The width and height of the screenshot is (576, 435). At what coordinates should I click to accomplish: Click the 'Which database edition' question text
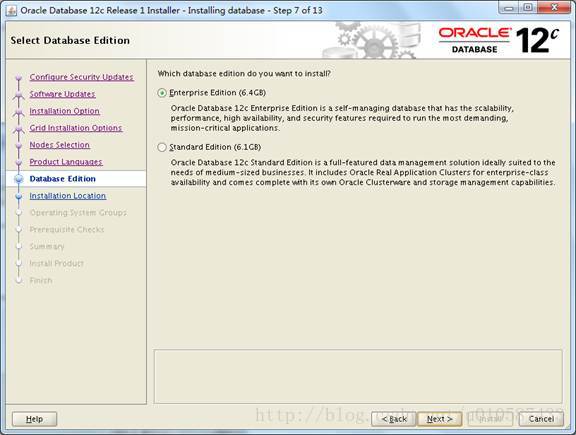(244, 74)
